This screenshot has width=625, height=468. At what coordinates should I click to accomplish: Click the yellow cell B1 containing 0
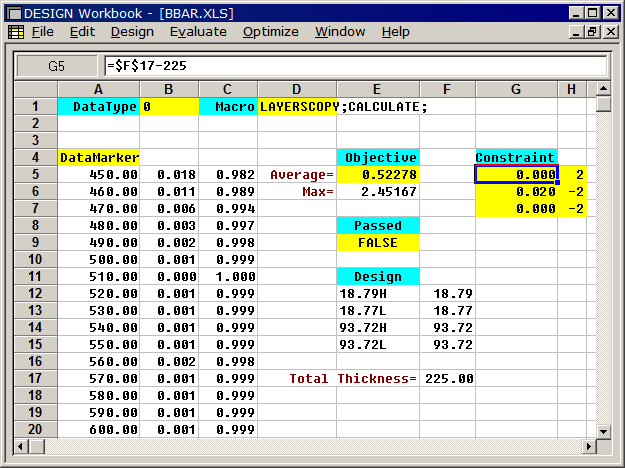[x=169, y=106]
